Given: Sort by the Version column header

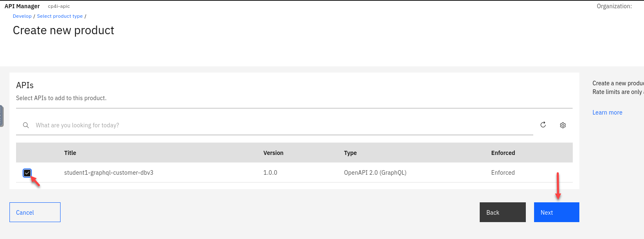Looking at the screenshot, I should (x=273, y=153).
